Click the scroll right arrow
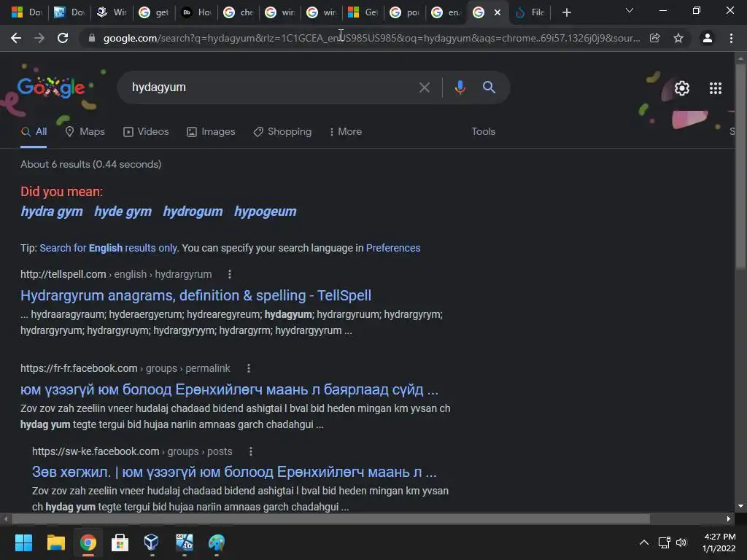The height and width of the screenshot is (560, 747). [729, 518]
